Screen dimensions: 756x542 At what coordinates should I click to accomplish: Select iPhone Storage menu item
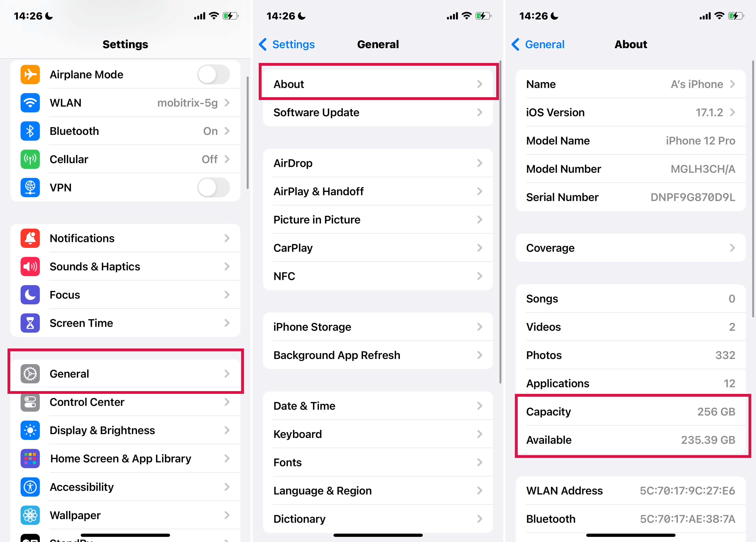point(379,326)
